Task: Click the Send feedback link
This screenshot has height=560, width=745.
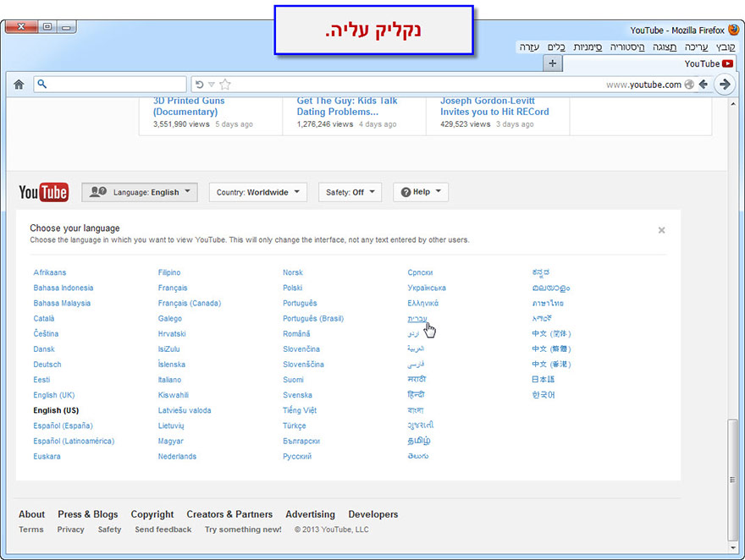Action: [x=163, y=530]
